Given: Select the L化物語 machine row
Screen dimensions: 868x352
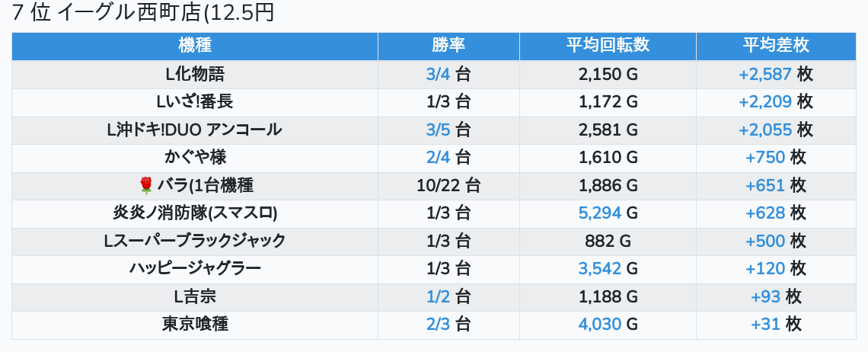Looking at the screenshot, I should coord(195,75).
